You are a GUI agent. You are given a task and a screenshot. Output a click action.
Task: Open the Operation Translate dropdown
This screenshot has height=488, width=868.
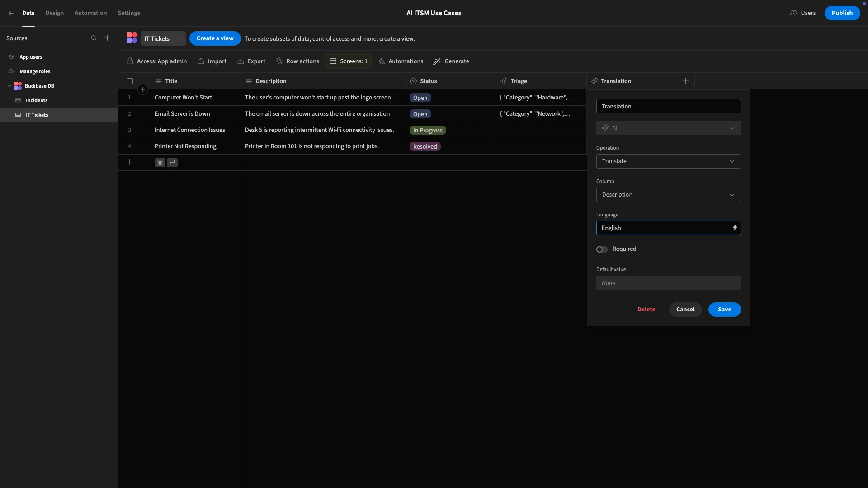click(668, 161)
